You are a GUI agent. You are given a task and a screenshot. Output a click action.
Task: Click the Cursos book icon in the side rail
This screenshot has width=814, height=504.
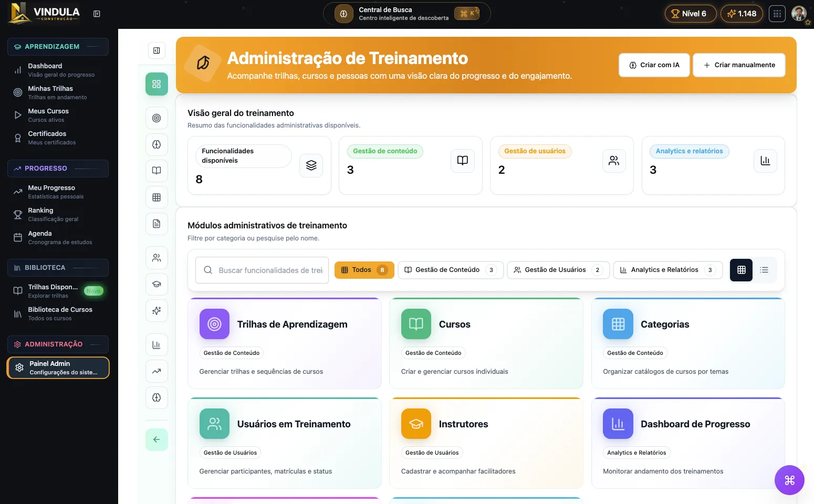156,171
